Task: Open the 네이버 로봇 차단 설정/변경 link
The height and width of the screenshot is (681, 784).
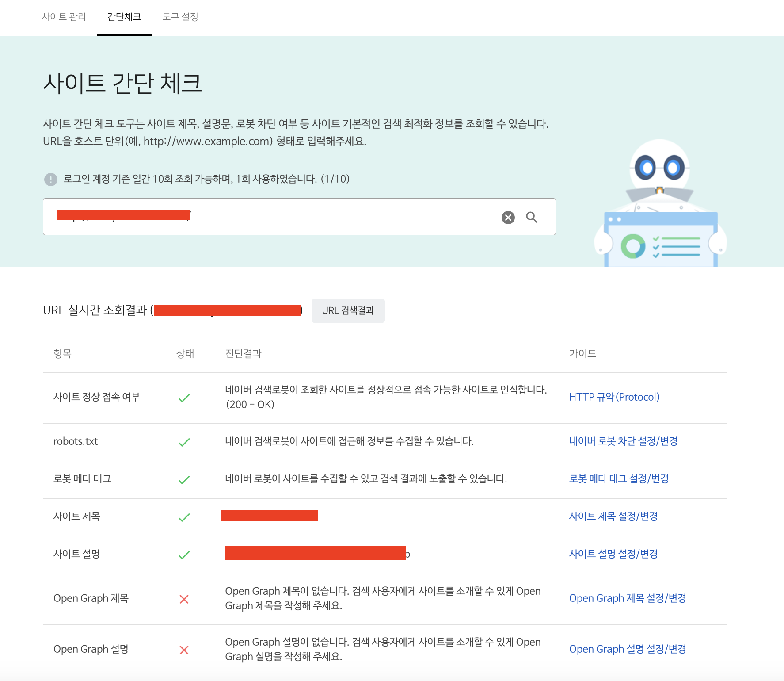Action: [x=623, y=441]
